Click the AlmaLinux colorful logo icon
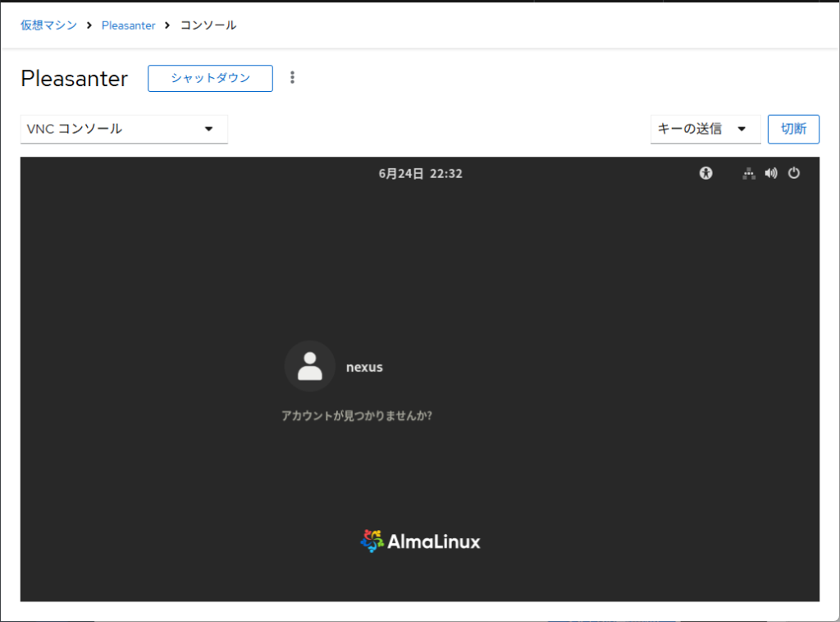 pyautogui.click(x=372, y=541)
